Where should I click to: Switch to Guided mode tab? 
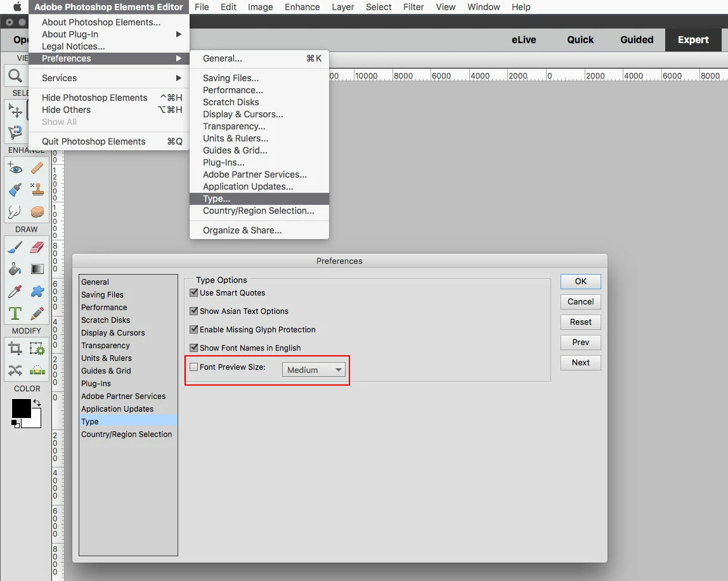[637, 40]
